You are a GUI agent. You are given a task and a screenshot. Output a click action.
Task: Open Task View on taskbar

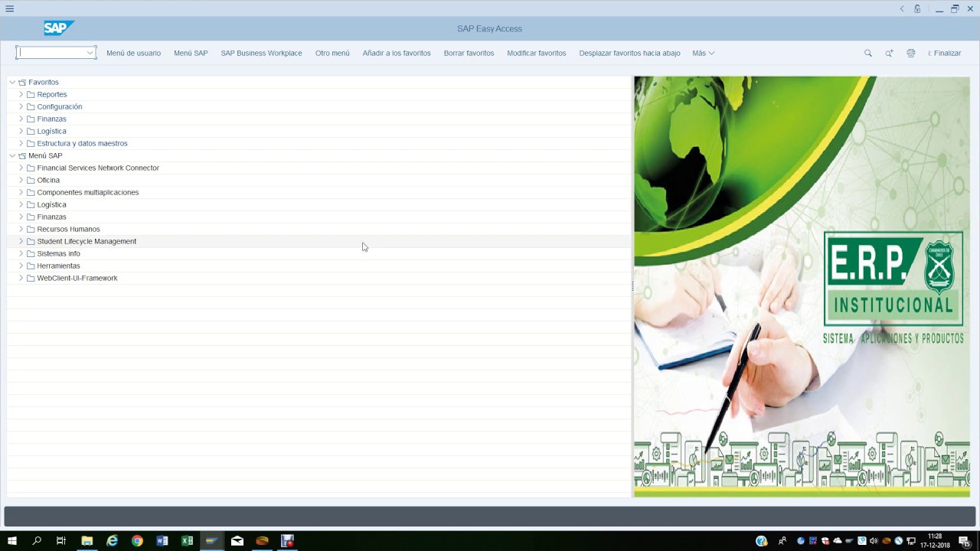pos(61,540)
